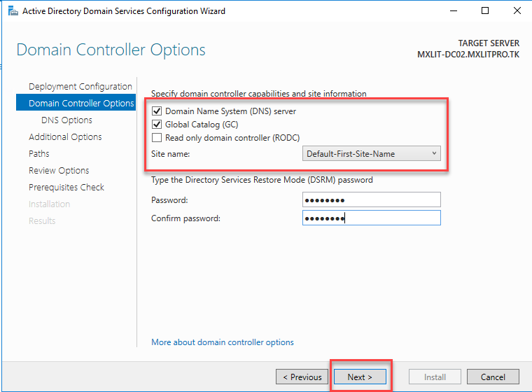Open the Site name dropdown
This screenshot has height=392, width=532.
pos(372,153)
